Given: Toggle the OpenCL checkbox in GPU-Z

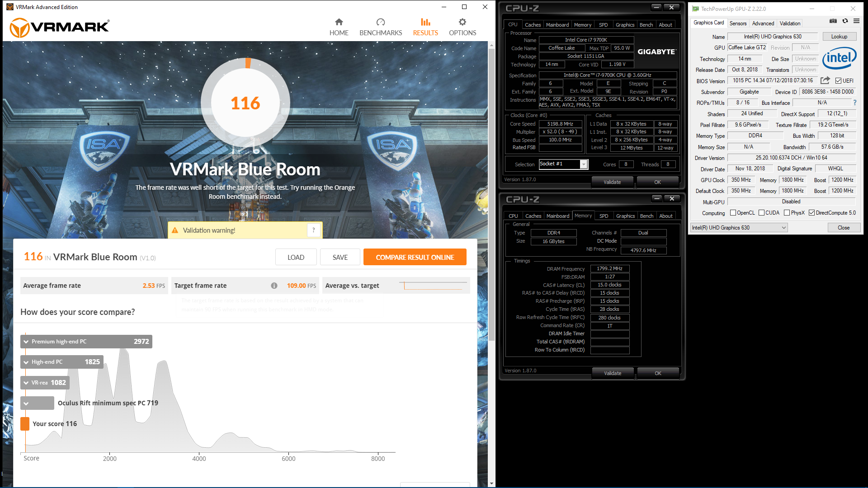Looking at the screenshot, I should (x=733, y=213).
